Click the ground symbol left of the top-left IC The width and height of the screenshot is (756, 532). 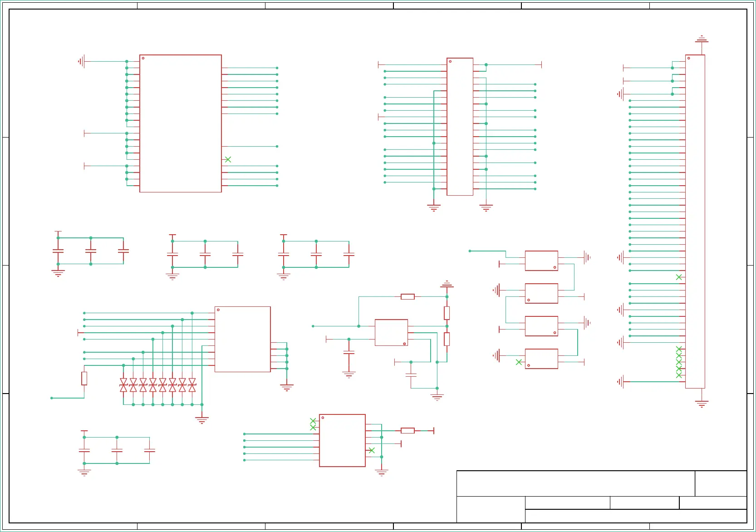point(81,61)
